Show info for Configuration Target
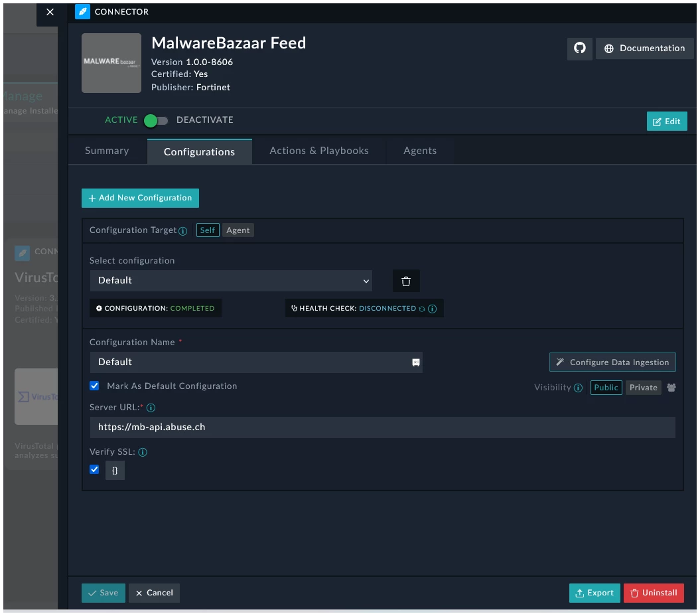Viewport: 700px width, 616px height. click(x=183, y=231)
